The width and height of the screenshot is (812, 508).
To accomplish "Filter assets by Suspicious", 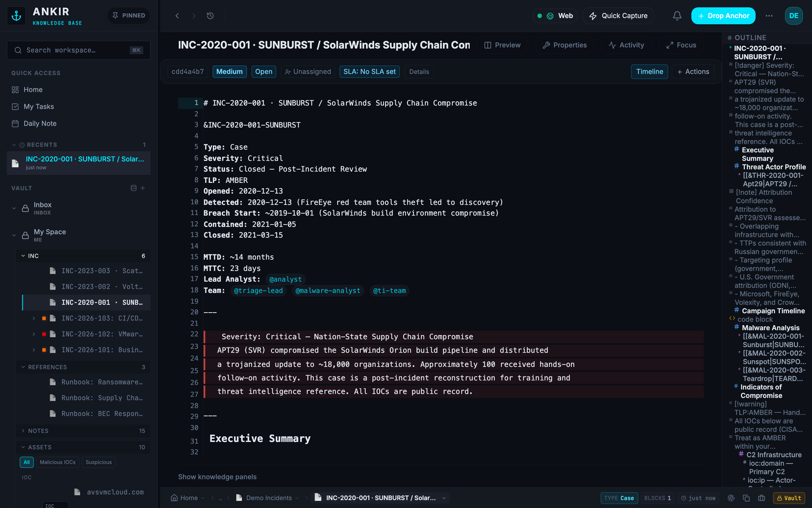I will click(x=99, y=462).
